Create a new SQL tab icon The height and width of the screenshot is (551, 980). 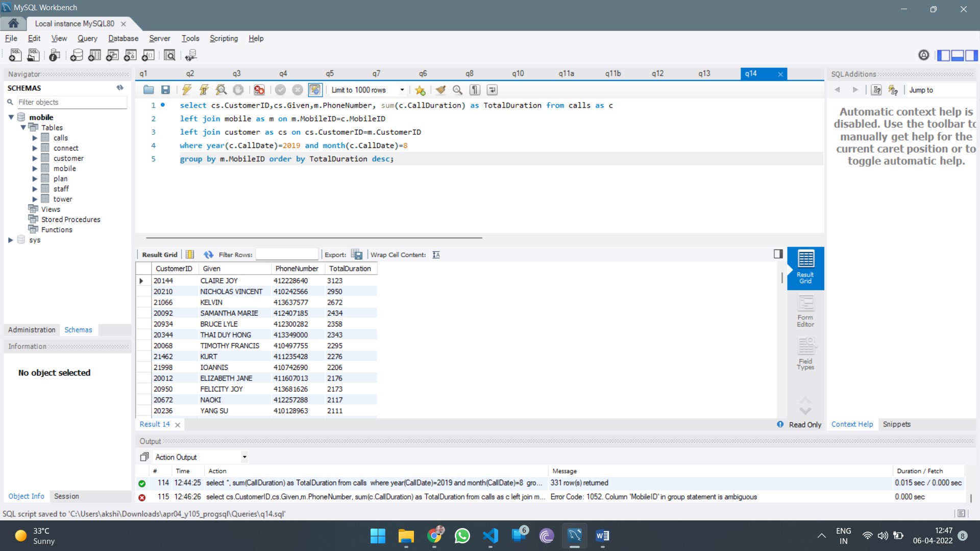point(15,55)
